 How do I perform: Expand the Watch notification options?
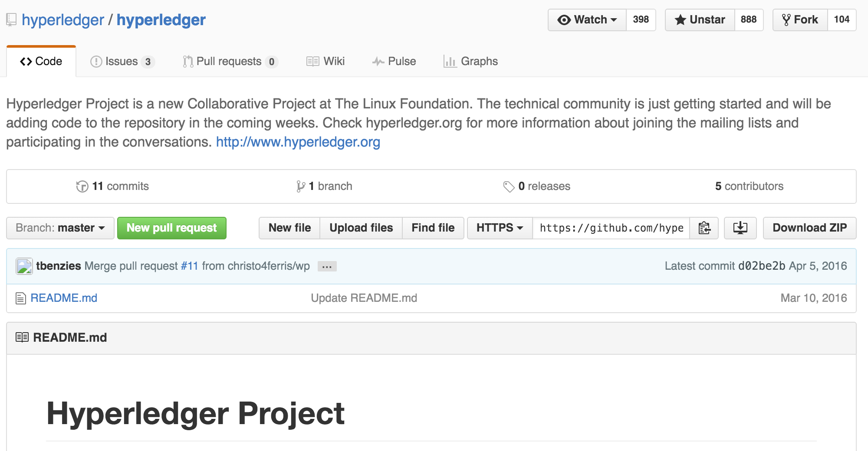(x=614, y=20)
